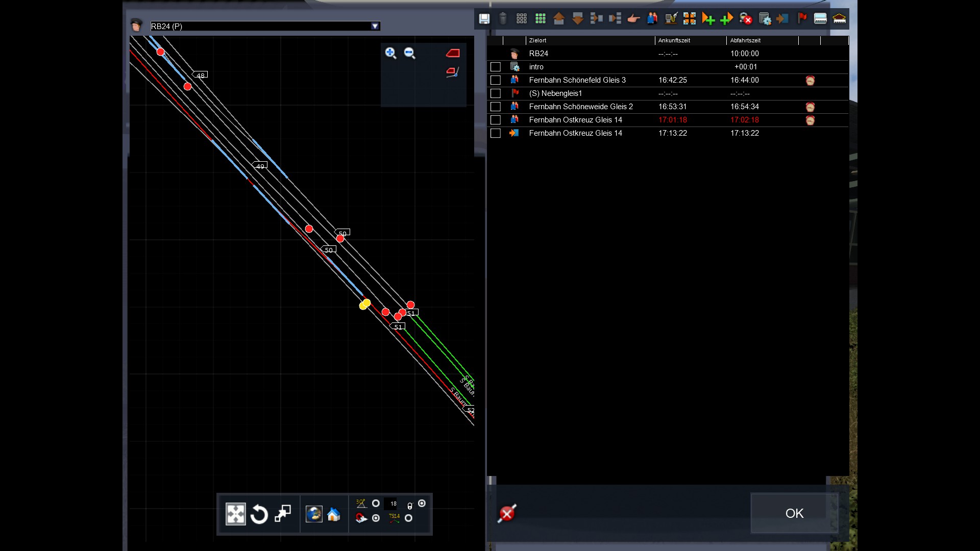Click the Zielort column header
980x551 pixels.
538,40
